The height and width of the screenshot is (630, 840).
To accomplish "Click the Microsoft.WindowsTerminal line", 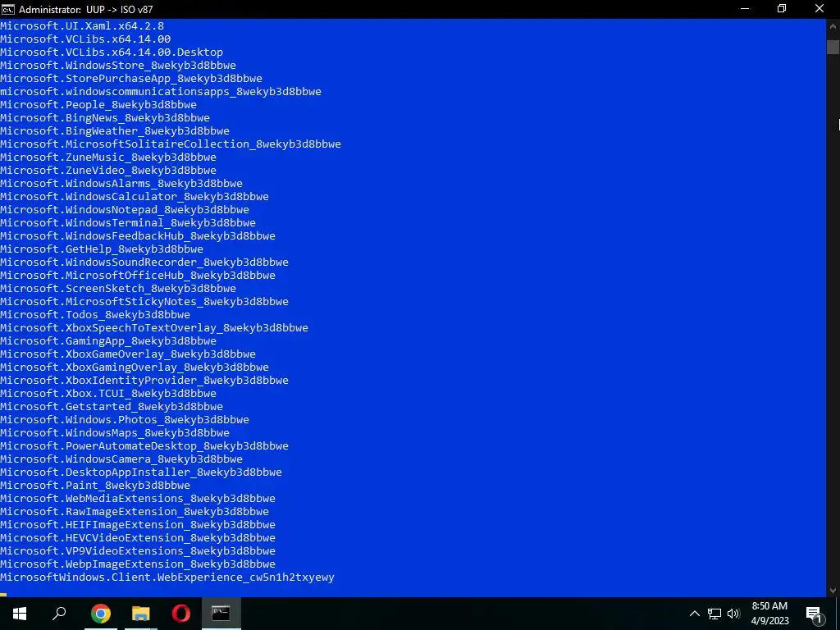I will tap(128, 223).
